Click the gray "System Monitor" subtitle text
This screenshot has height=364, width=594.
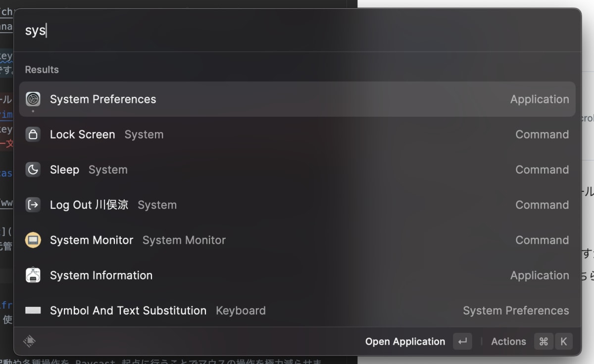[184, 240]
